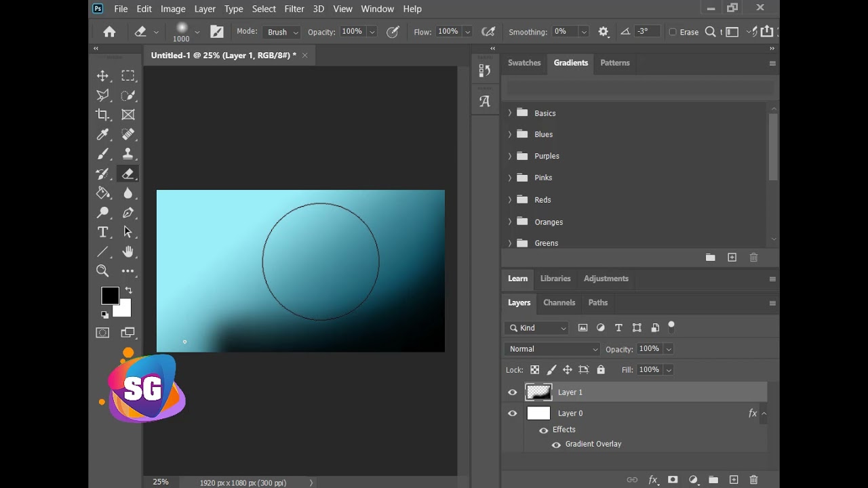Select the Pen tool
Screen dimensions: 868x488
pos(128,213)
